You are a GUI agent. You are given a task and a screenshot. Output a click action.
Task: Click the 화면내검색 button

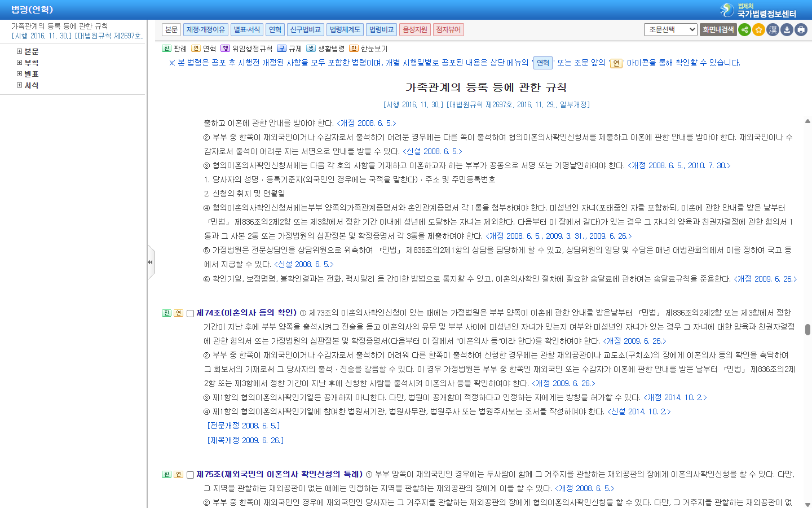tap(718, 29)
